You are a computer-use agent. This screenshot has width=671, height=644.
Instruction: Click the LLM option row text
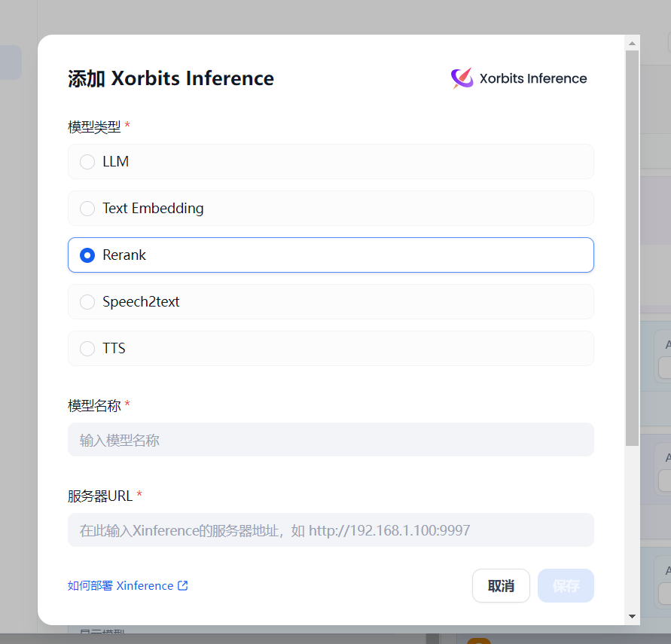tap(117, 161)
